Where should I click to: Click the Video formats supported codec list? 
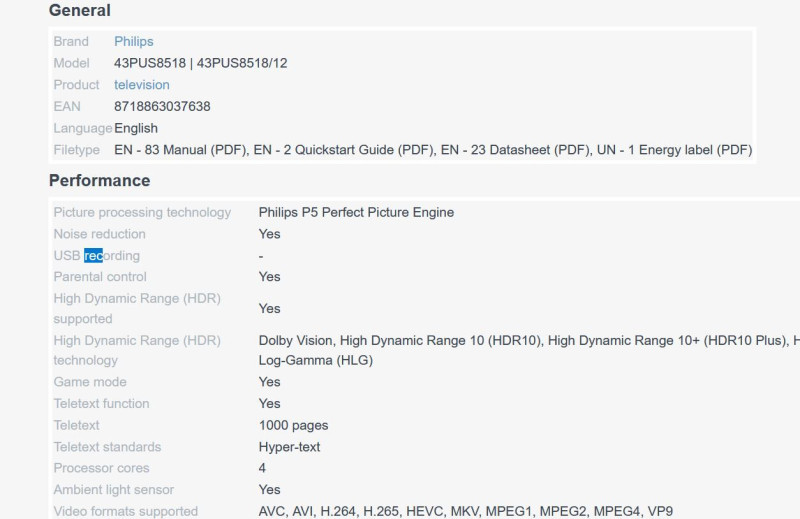465,511
